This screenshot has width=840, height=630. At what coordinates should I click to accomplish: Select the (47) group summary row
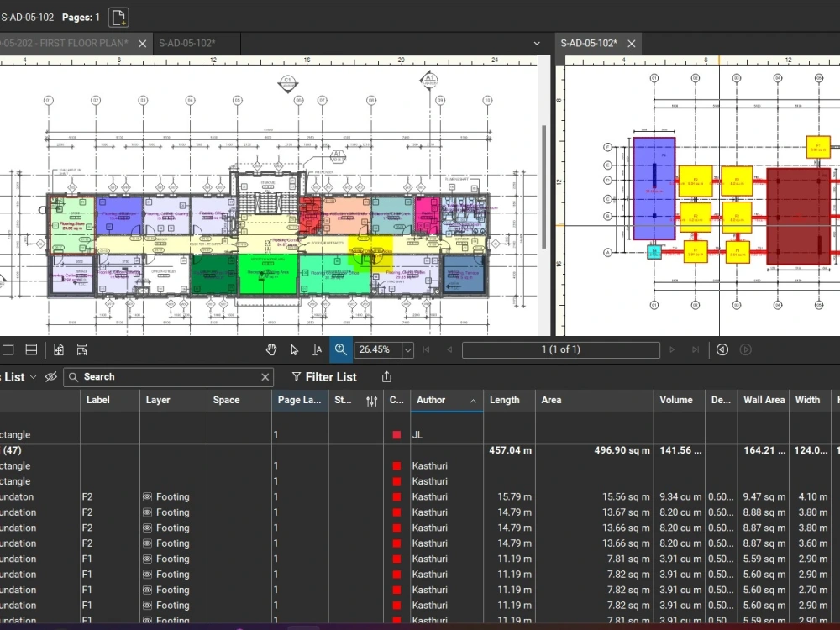pos(420,450)
